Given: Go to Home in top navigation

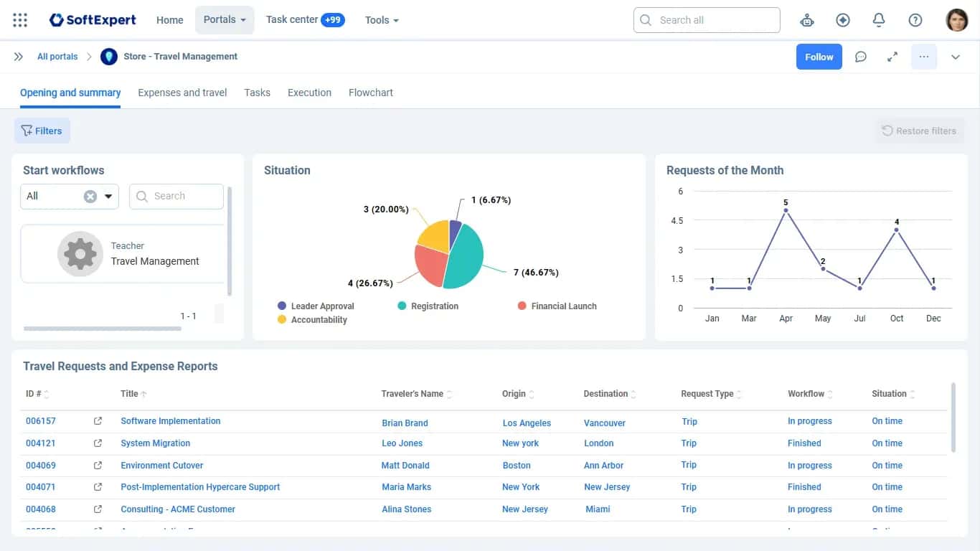Looking at the screenshot, I should [x=170, y=20].
